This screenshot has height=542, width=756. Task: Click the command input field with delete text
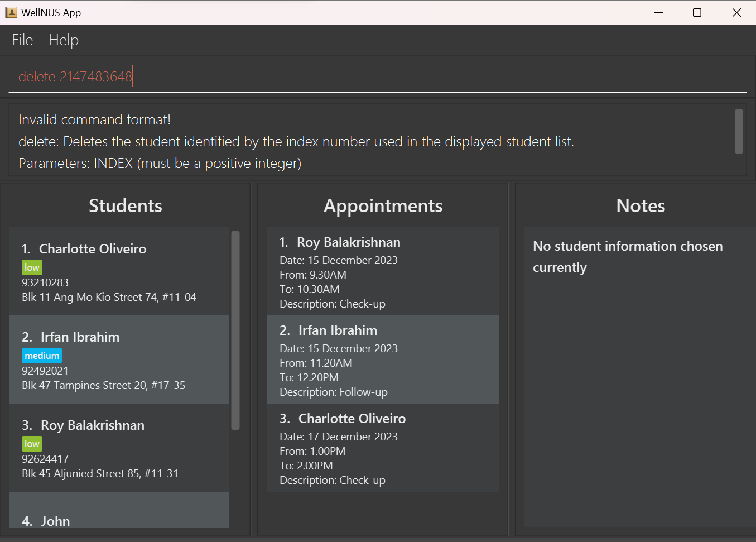coord(378,76)
